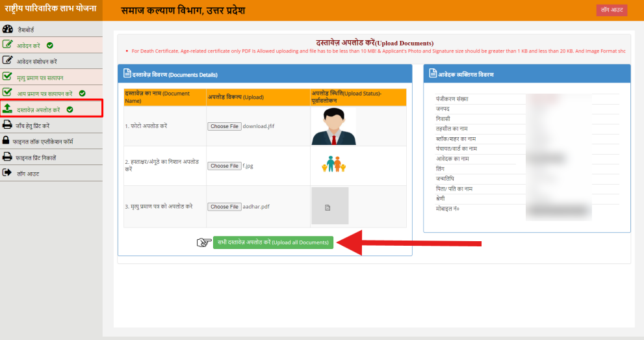Click the printer icon beside फाइनल प्रिंट निकालें
The height and width of the screenshot is (340, 644).
(7, 157)
